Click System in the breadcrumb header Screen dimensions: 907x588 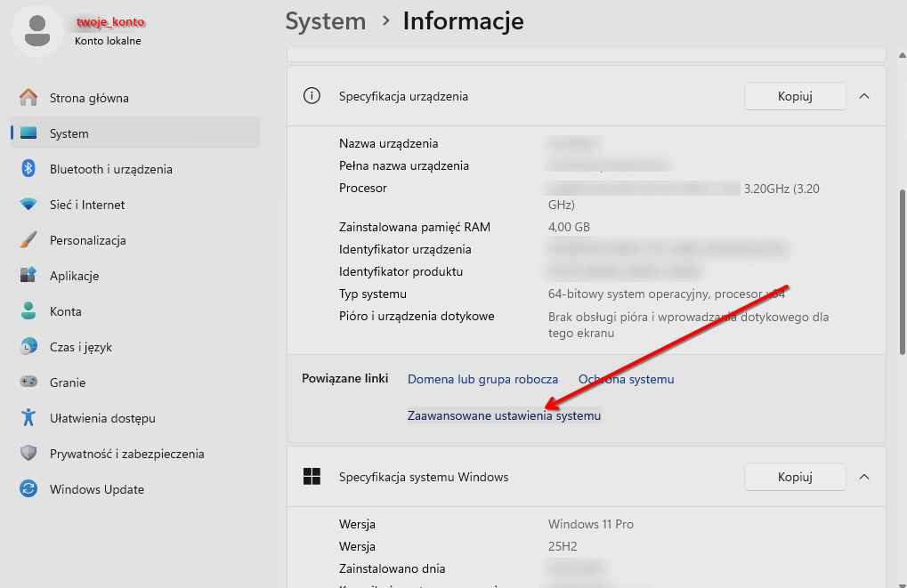tap(325, 20)
